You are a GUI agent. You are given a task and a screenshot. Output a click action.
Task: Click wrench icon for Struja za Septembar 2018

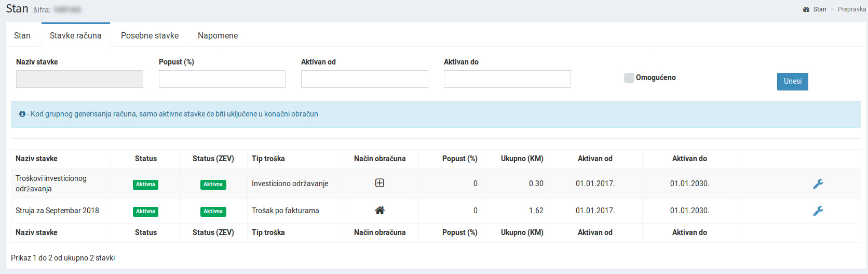pyautogui.click(x=818, y=211)
